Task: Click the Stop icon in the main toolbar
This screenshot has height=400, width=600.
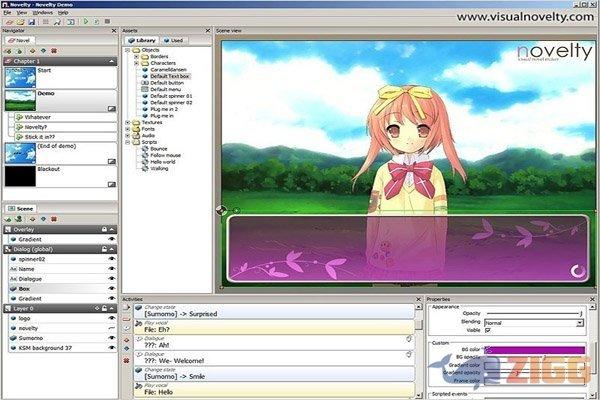Action: click(x=109, y=20)
